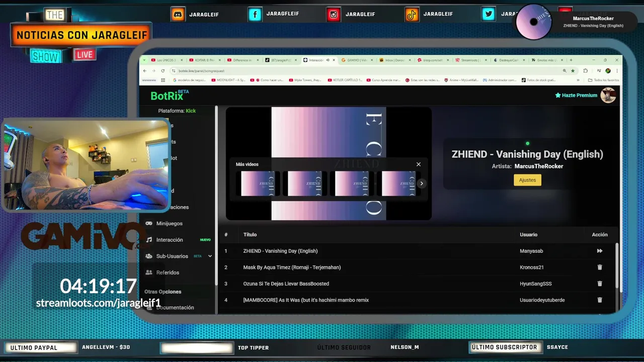The width and height of the screenshot is (644, 362).
Task: Open the Anime MyLiveWall bookmark
Action: [x=461, y=80]
